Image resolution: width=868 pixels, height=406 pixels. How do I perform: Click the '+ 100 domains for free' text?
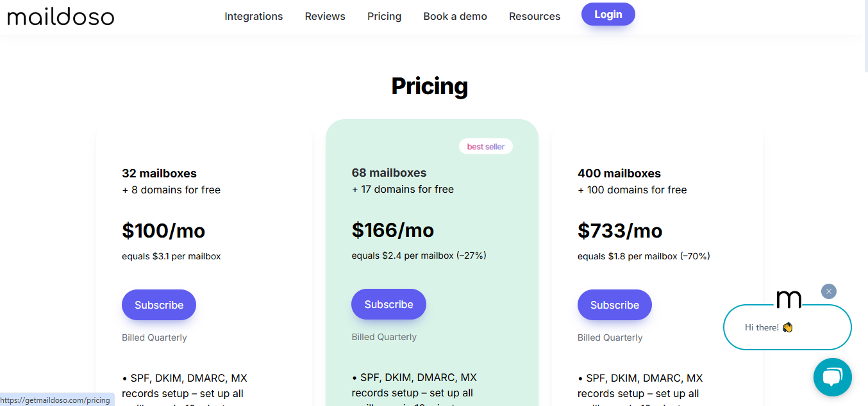632,190
